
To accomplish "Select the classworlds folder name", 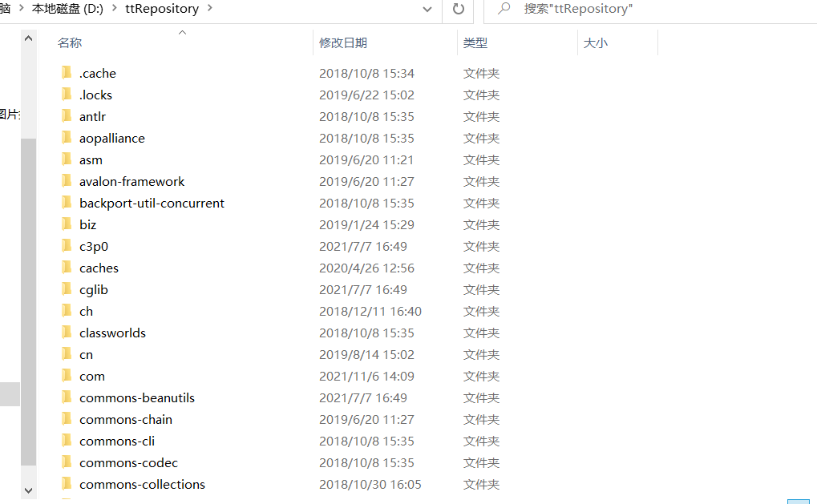I will click(x=112, y=333).
